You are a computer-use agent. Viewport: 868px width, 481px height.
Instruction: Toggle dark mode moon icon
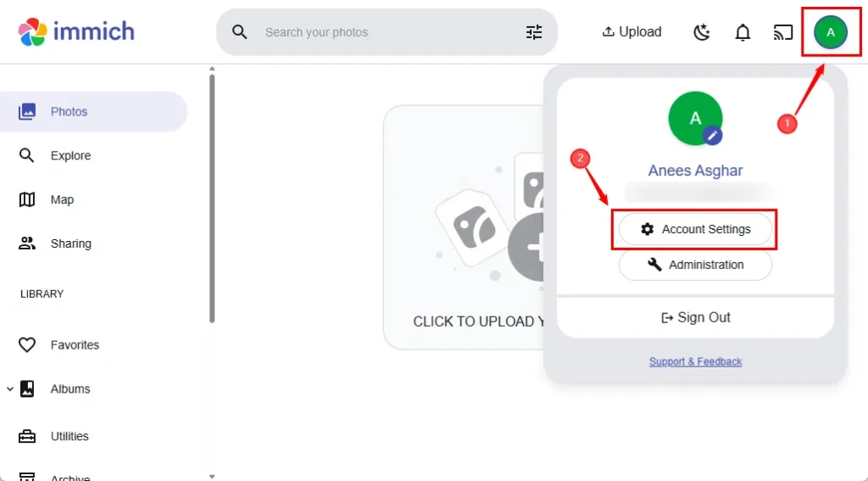tap(702, 32)
